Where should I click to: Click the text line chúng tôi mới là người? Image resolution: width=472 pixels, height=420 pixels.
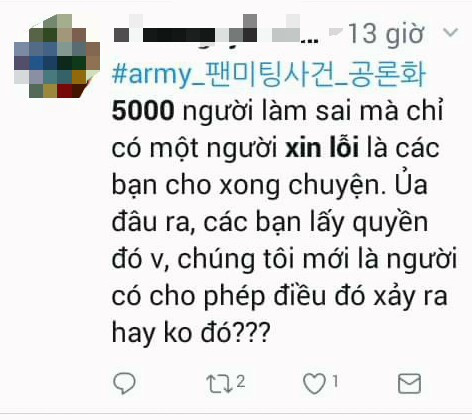coord(317,260)
